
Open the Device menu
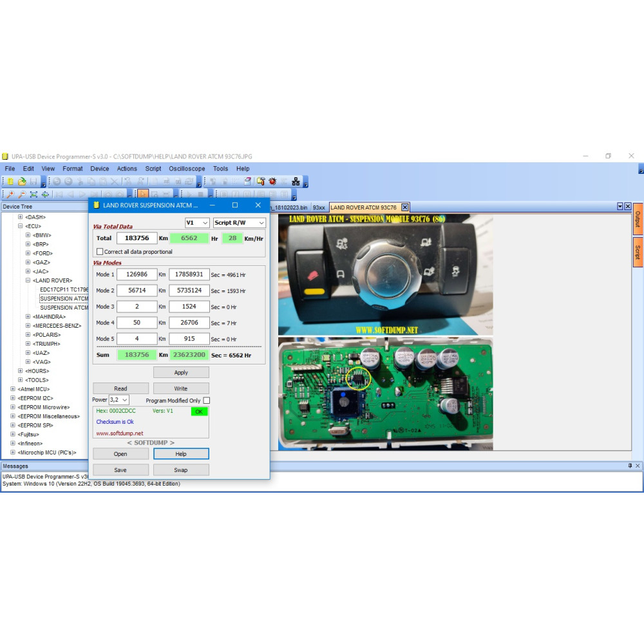100,169
